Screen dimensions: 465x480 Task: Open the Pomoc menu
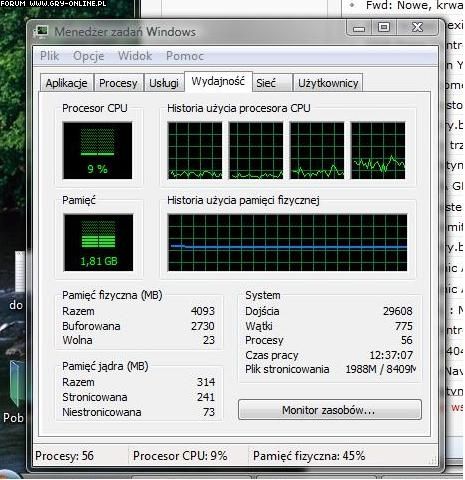pos(185,56)
